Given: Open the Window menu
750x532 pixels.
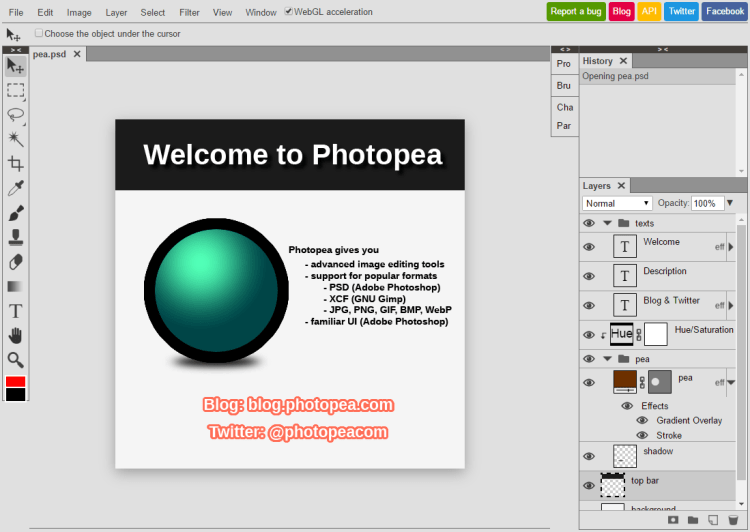Looking at the screenshot, I should [261, 12].
